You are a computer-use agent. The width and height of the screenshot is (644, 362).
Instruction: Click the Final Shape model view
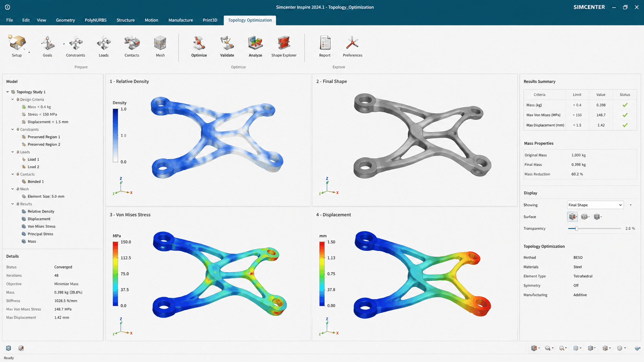click(422, 135)
